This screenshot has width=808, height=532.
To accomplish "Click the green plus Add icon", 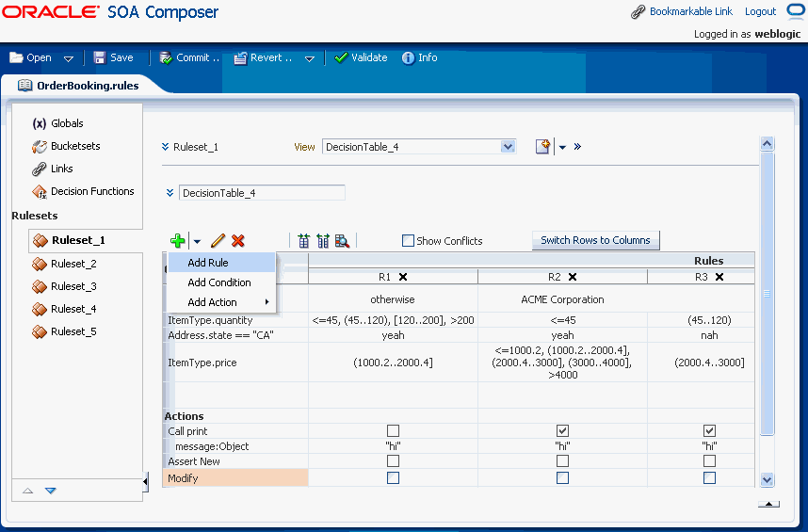I will point(178,240).
